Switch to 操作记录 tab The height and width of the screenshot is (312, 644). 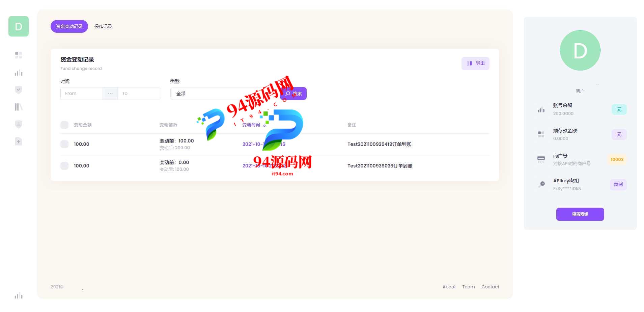click(x=103, y=26)
